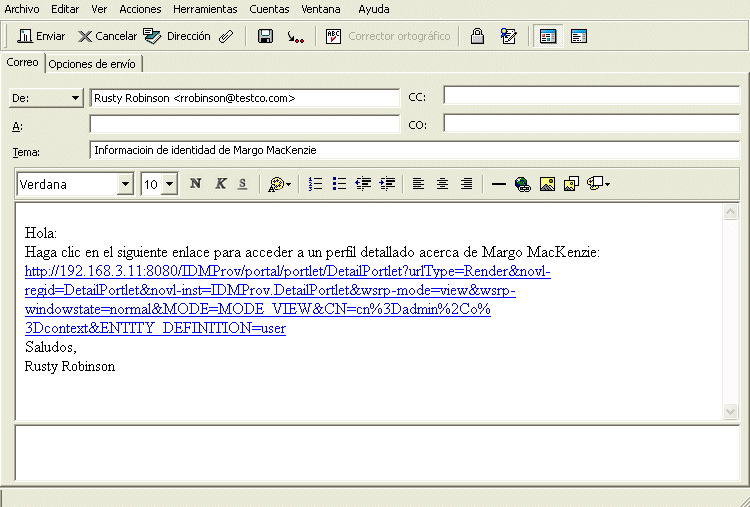Center the text alignment
Viewport: 750px width, 507px height.
point(442,184)
